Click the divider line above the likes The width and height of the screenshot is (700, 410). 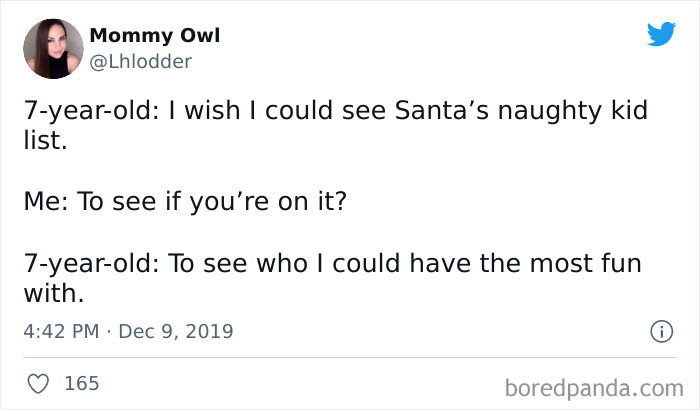point(350,356)
